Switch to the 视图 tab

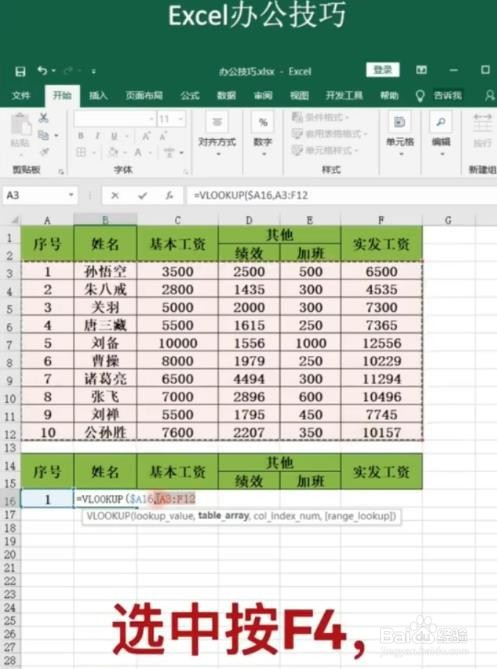tap(299, 95)
